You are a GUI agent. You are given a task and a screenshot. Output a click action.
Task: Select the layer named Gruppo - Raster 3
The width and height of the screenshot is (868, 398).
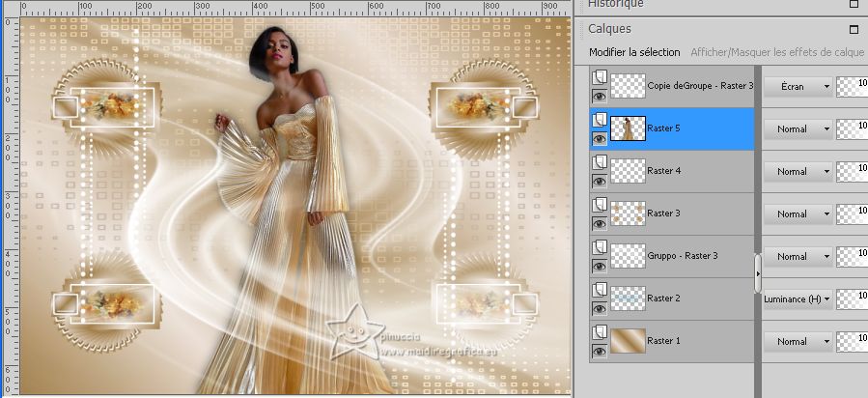click(683, 256)
